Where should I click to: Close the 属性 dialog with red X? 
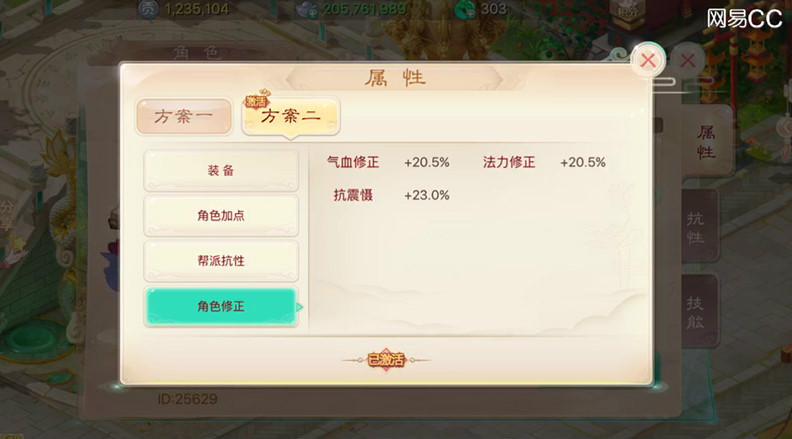pos(648,60)
